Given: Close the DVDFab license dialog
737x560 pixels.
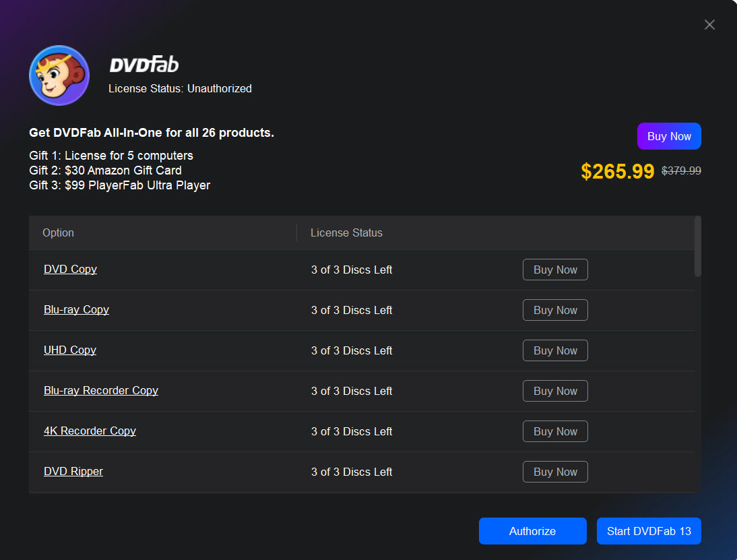Looking at the screenshot, I should pos(709,25).
